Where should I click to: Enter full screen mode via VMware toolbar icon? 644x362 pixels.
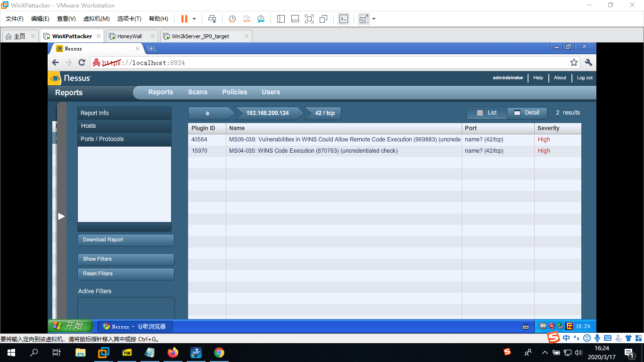tap(309, 19)
